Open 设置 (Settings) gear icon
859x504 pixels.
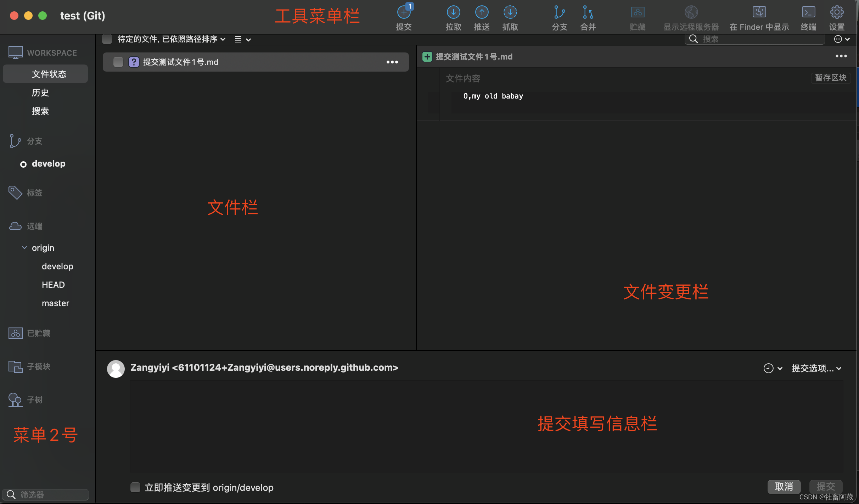coord(837,13)
